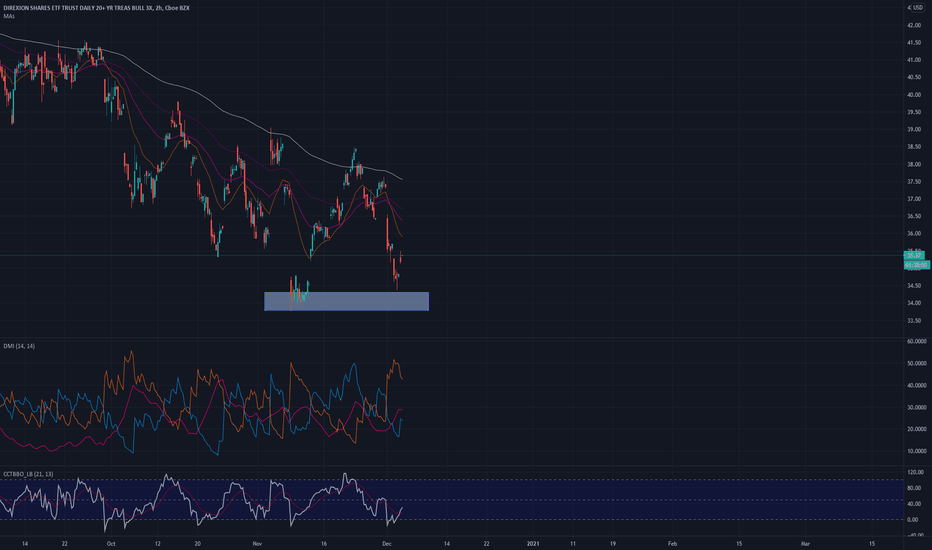932x550 pixels.
Task: Click the 37.00 price axis label
Action: (914, 199)
